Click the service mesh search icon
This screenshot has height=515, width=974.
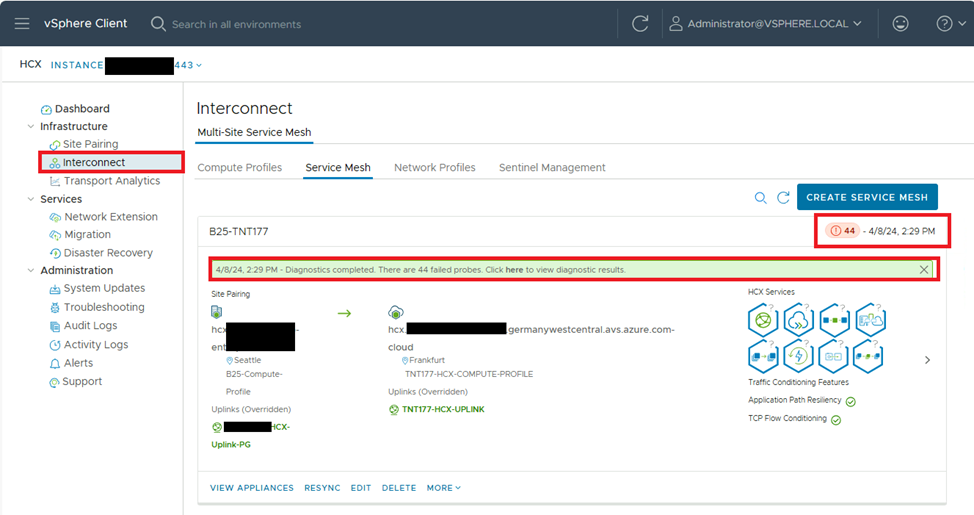(x=760, y=198)
